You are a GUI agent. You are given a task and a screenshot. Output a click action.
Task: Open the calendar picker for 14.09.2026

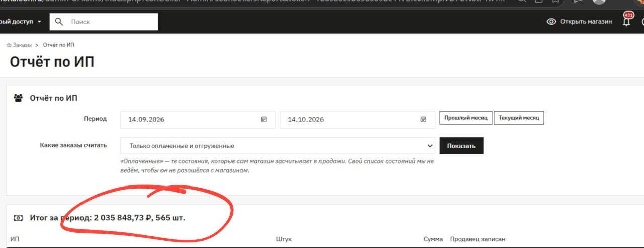click(263, 119)
